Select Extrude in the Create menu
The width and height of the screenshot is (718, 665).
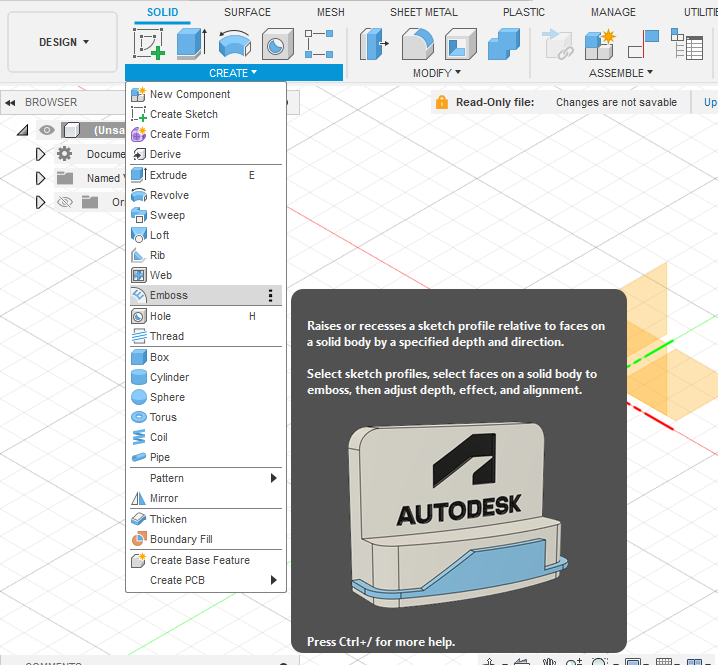206,175
